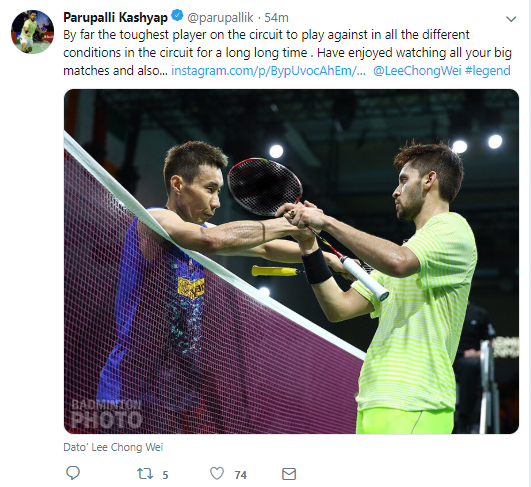Click the reply speech bubble icon
Viewport: 531px width, 487px height.
click(72, 473)
